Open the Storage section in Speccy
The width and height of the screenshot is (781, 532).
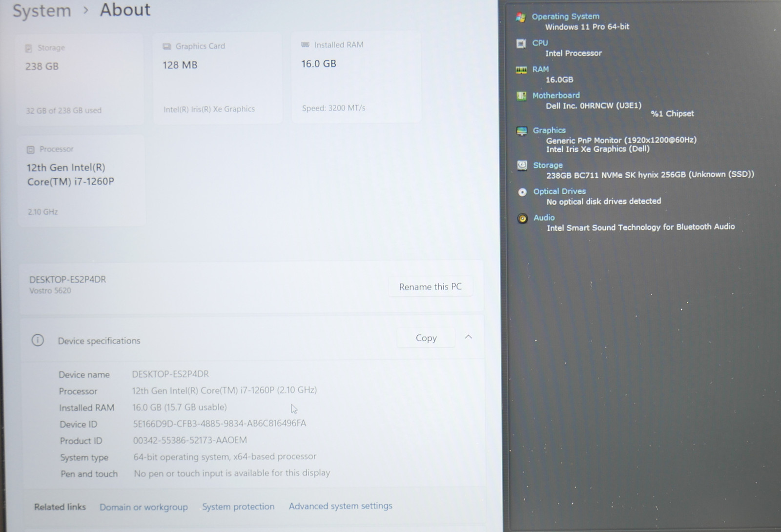coord(548,165)
